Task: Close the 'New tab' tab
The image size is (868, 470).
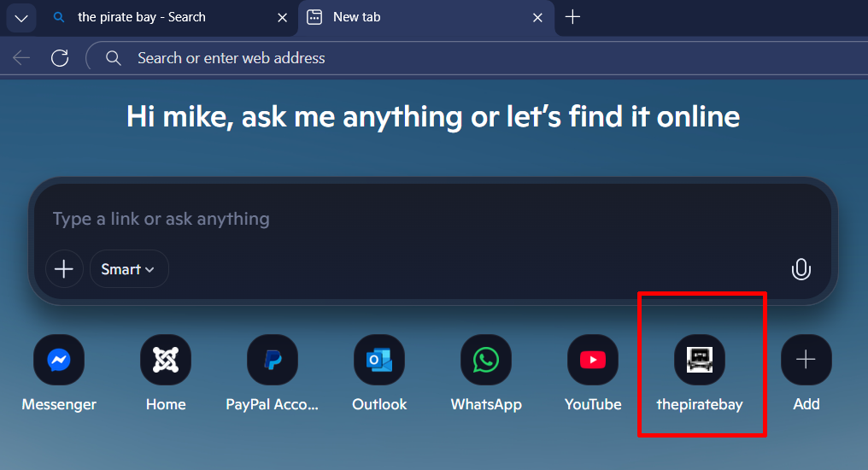Action: pos(537,17)
